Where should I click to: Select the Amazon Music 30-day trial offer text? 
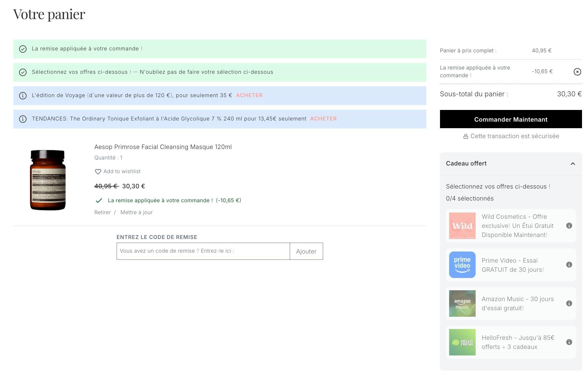click(x=518, y=303)
